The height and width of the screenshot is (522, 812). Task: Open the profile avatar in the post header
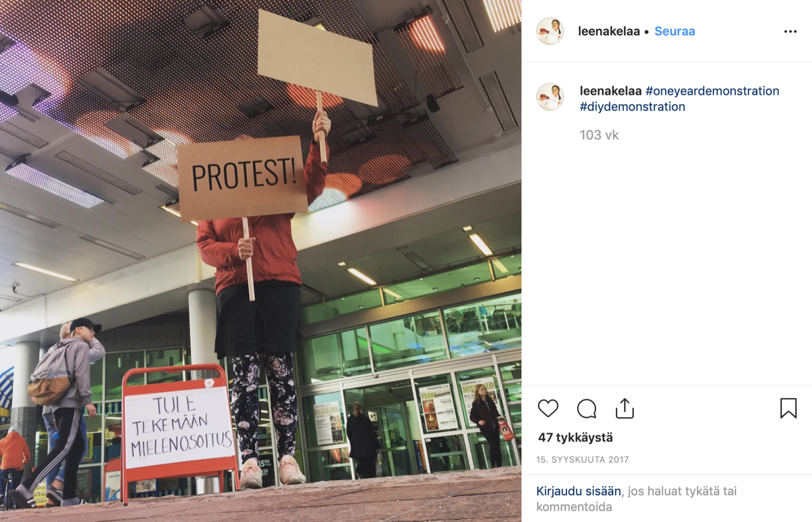coord(550,31)
